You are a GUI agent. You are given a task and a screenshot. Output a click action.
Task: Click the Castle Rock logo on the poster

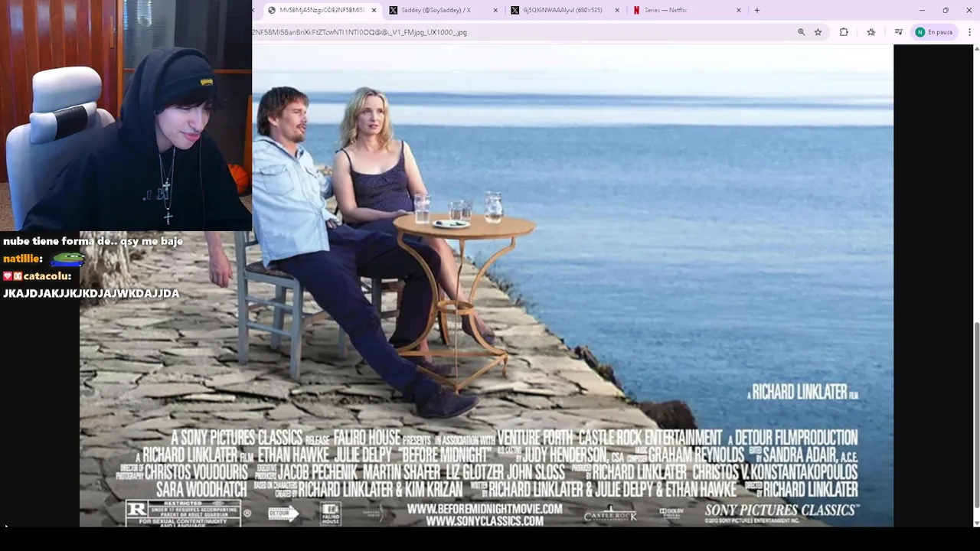pyautogui.click(x=610, y=513)
